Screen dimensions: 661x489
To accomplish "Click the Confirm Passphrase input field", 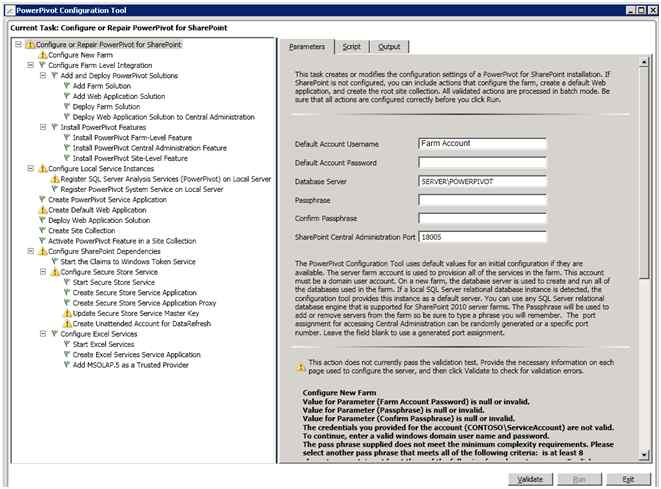I will click(x=482, y=218).
